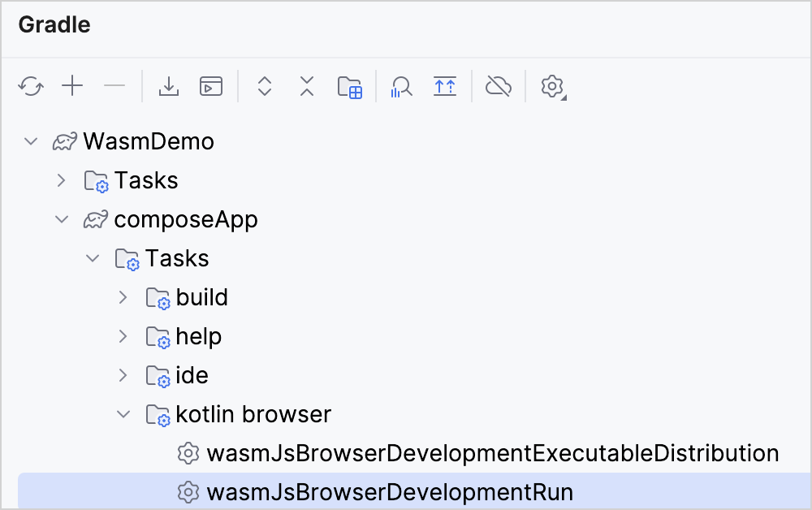Download sources icon in Gradle toolbar

pyautogui.click(x=169, y=86)
